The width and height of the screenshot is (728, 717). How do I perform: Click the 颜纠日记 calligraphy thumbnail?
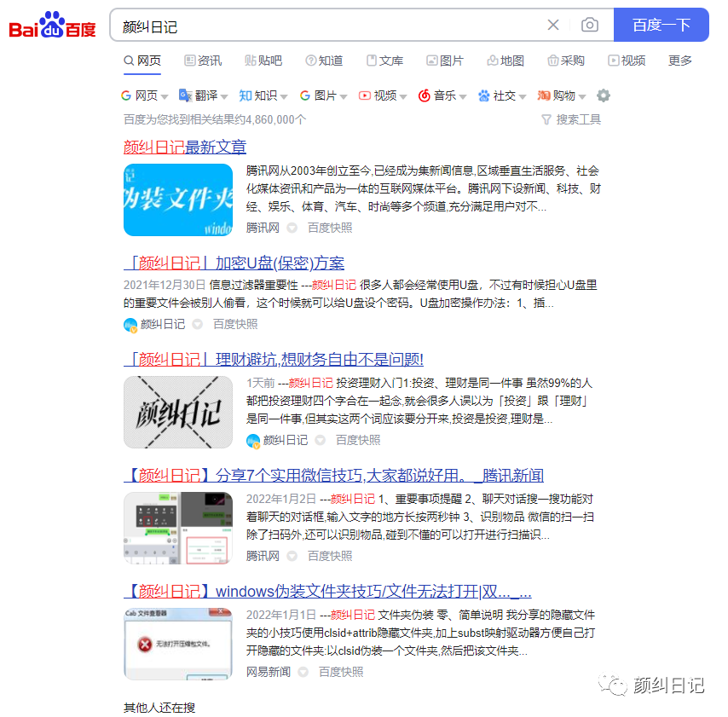pyautogui.click(x=178, y=413)
